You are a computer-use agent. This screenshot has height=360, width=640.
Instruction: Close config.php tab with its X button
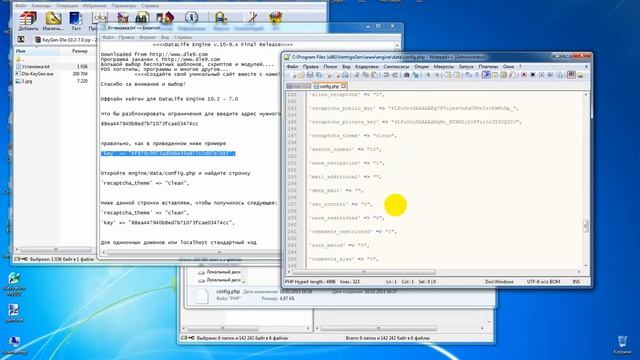tap(344, 86)
